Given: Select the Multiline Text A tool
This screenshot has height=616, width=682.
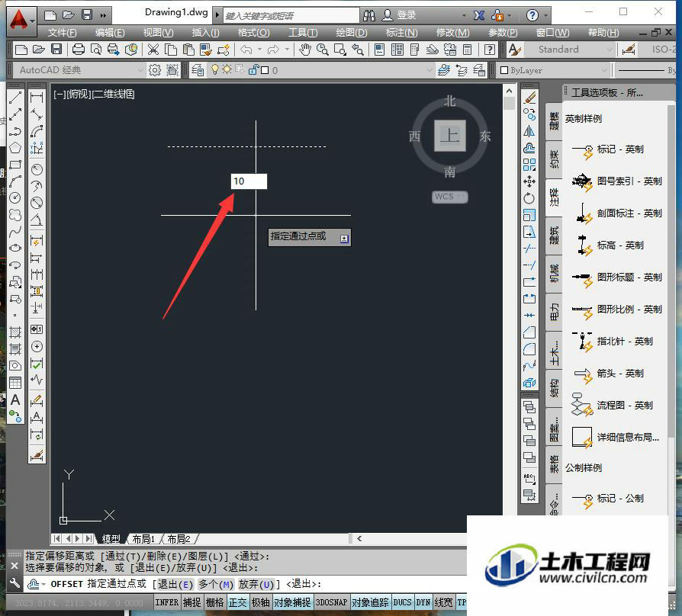Looking at the screenshot, I should point(15,399).
